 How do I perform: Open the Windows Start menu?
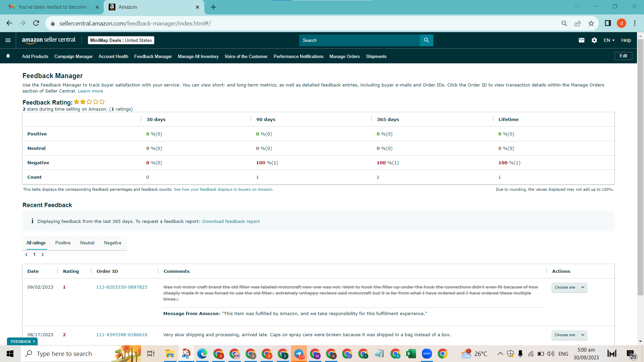(x=10, y=354)
